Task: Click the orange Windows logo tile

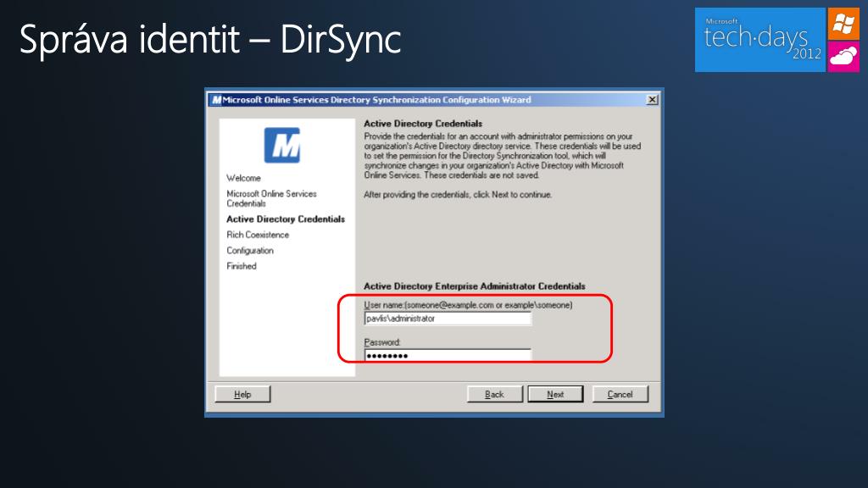Action: click(843, 24)
